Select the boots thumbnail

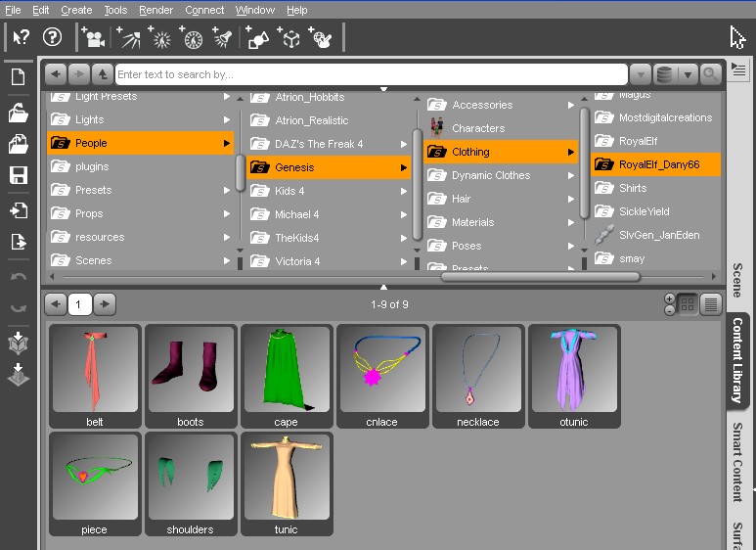[x=191, y=377]
